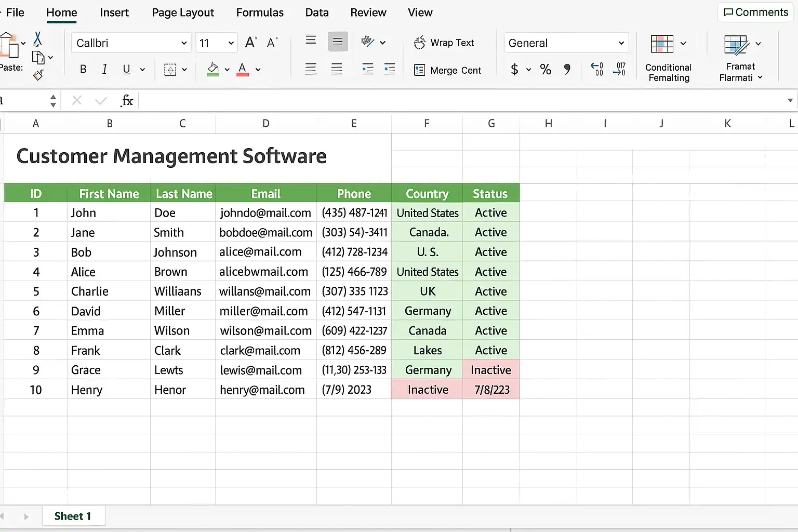Apply Percent Style number format

(x=546, y=69)
